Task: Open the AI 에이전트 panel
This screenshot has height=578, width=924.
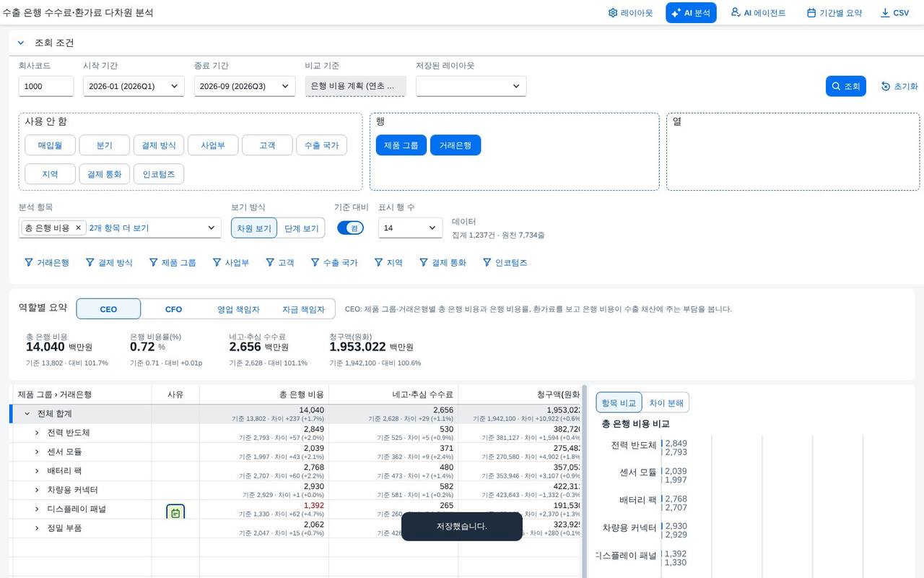Action: (758, 13)
